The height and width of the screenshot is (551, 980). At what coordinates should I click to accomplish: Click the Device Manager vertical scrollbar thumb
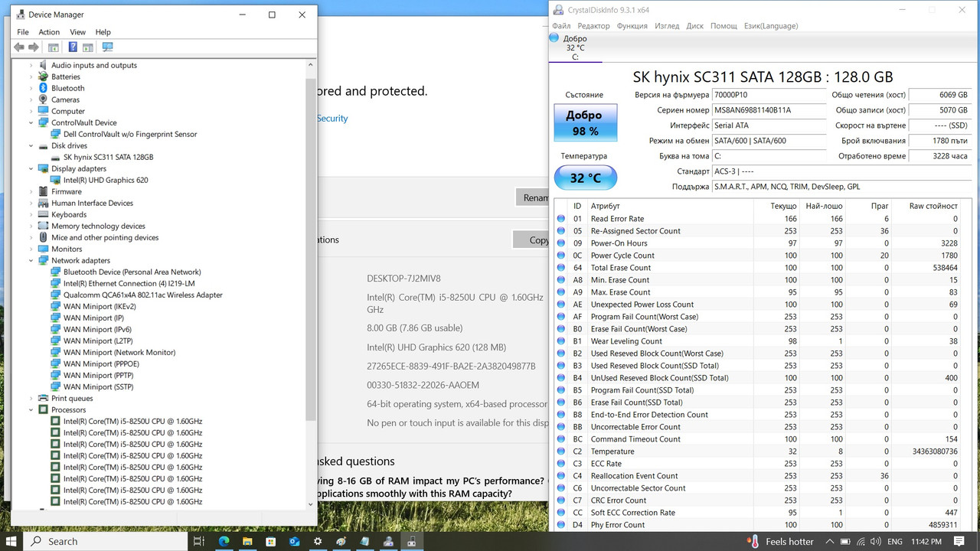[310, 249]
